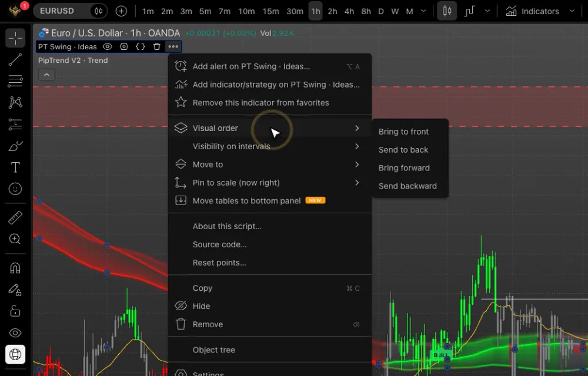Choose Bring forward

[410, 168]
